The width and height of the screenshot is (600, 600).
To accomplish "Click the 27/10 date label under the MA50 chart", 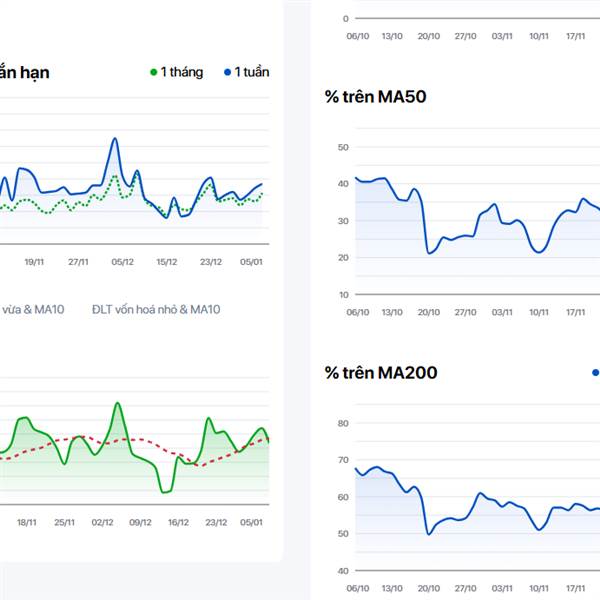I will pos(466,312).
